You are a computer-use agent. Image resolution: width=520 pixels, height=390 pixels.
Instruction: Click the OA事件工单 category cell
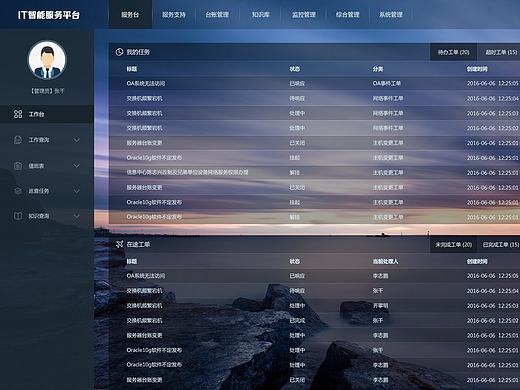[387, 83]
